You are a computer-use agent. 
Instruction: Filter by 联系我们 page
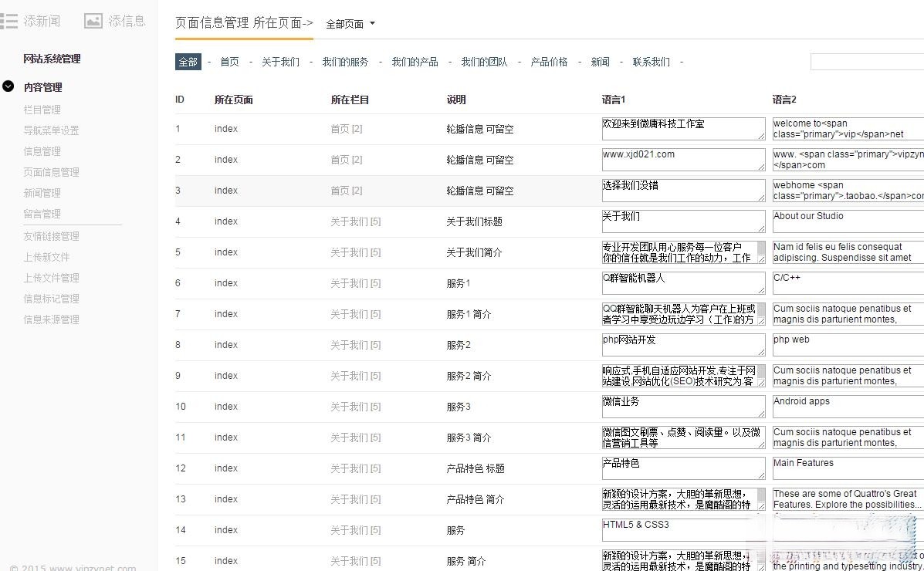coord(651,62)
